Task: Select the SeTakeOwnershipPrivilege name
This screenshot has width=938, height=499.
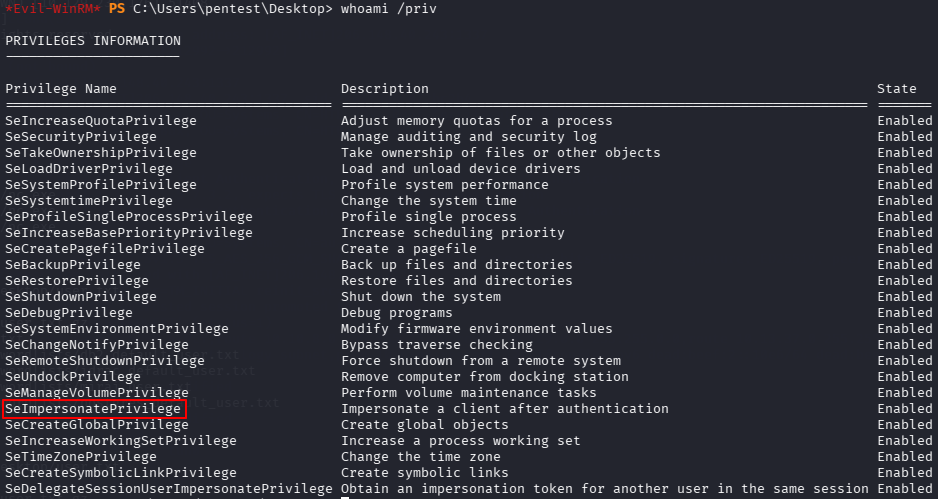Action: tap(101, 153)
